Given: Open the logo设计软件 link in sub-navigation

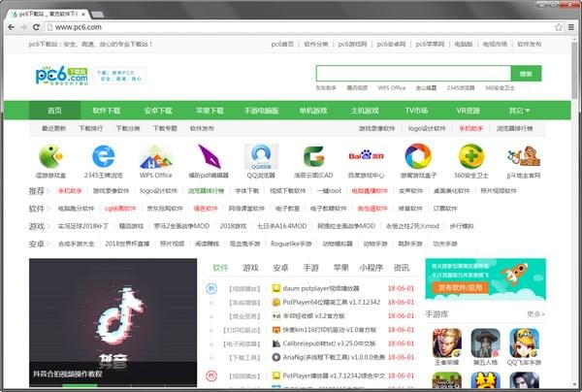Looking at the screenshot, I should pyautogui.click(x=427, y=128).
